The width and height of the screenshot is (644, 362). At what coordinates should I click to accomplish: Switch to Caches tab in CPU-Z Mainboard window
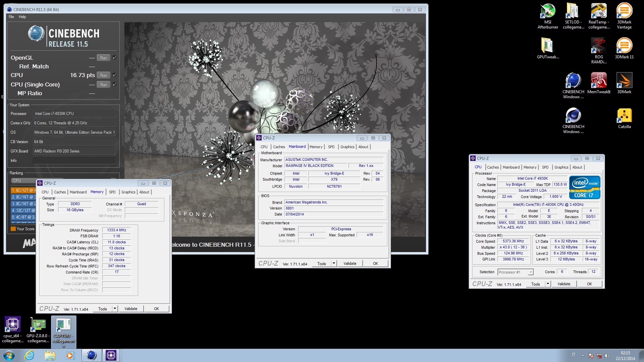pos(279,147)
